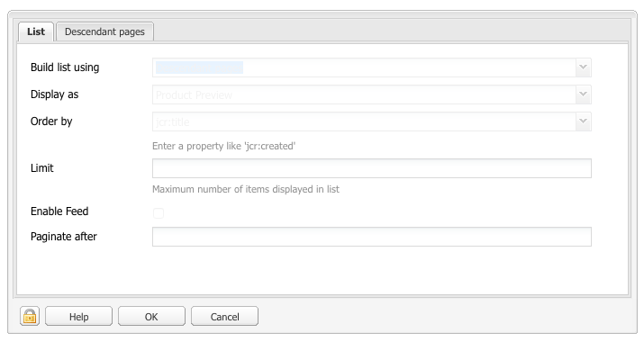Click the Build list using label
The width and height of the screenshot is (644, 342).
[65, 67]
